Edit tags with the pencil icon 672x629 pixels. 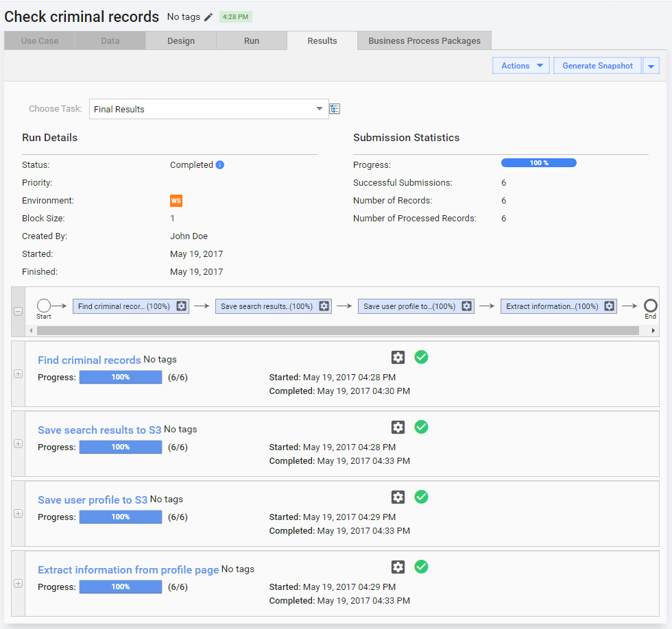coord(208,17)
